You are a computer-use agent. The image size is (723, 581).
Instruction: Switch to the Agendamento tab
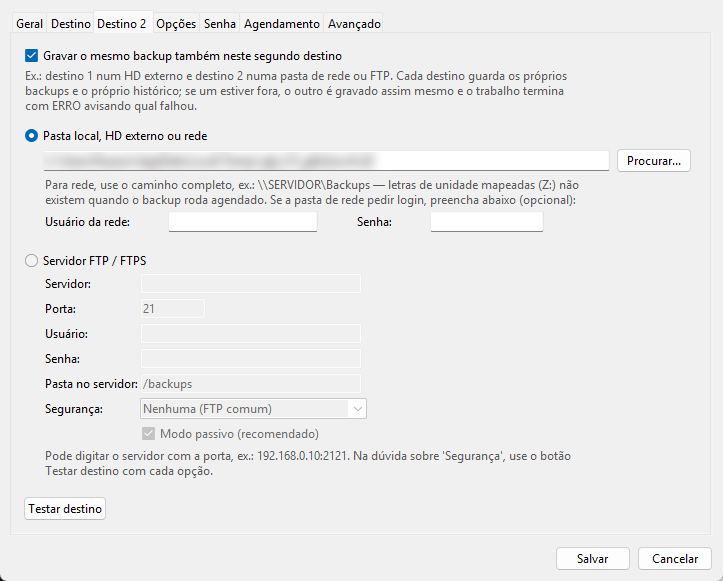pyautogui.click(x=282, y=24)
